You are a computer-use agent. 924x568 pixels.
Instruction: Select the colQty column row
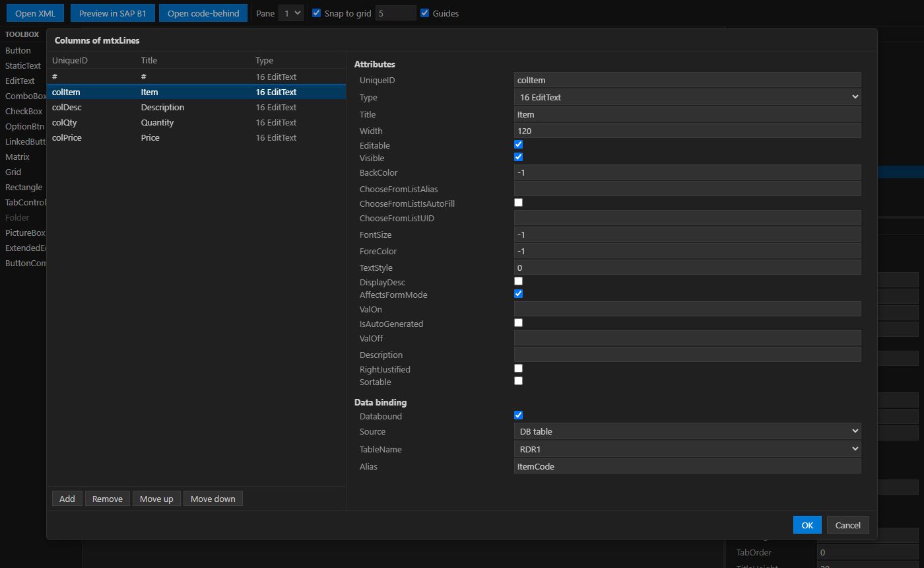click(x=196, y=122)
